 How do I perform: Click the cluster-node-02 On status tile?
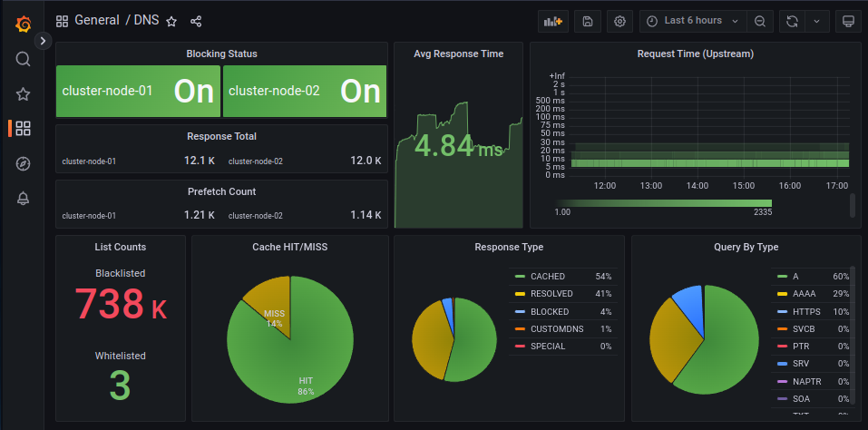click(305, 92)
